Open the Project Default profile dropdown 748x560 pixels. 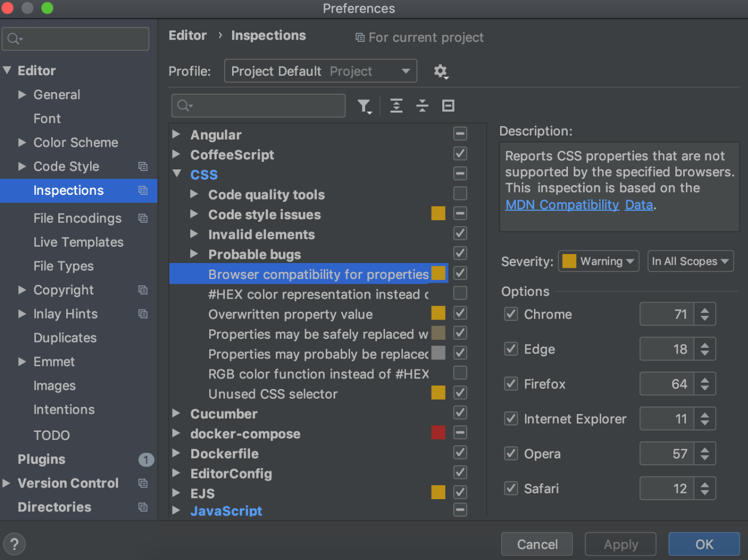coord(320,71)
